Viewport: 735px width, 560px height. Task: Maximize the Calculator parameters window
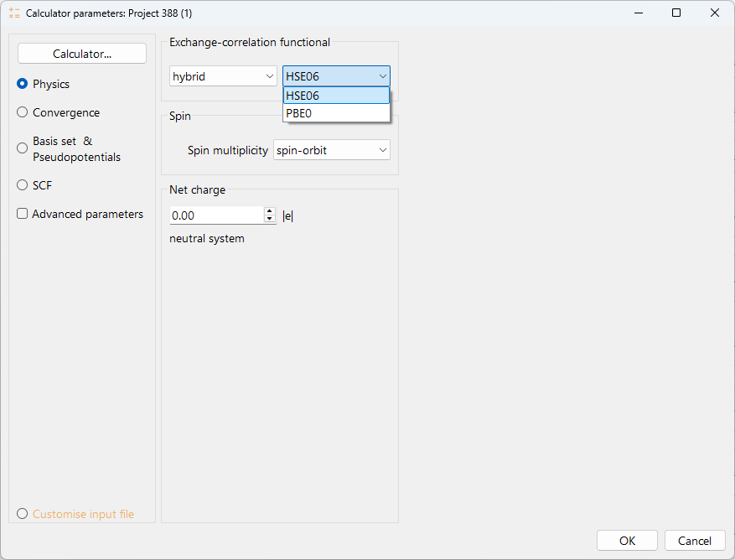(x=676, y=13)
